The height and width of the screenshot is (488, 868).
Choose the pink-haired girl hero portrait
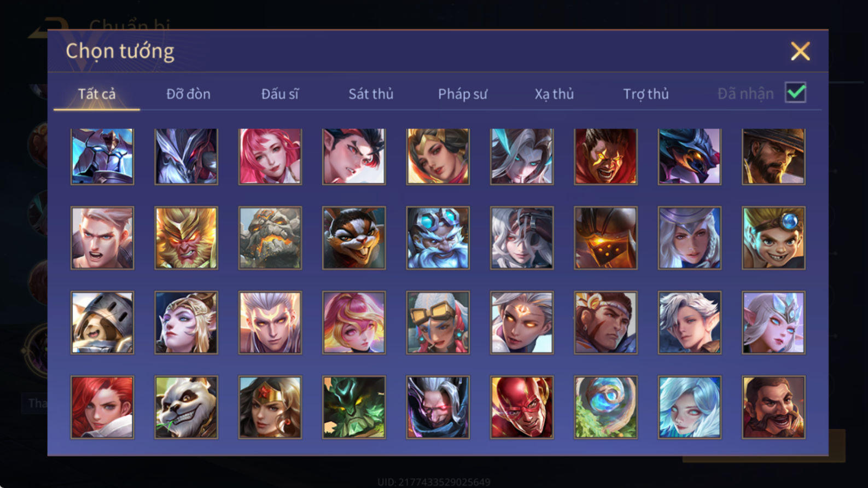coord(270,156)
